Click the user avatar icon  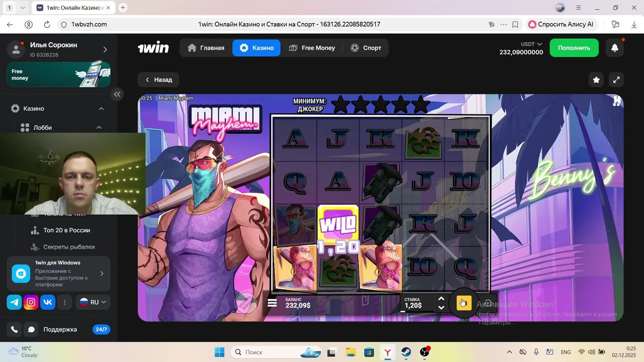[16, 49]
